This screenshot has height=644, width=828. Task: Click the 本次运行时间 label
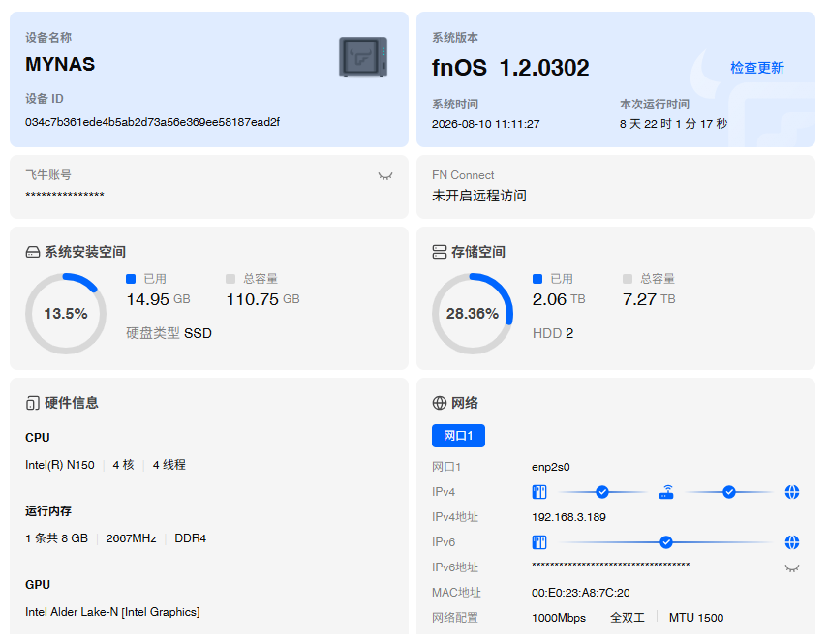coord(655,105)
